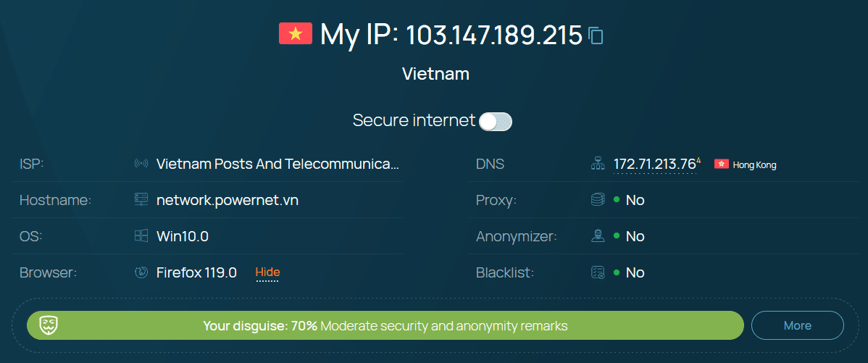
Task: Click the IP address 103.147.189.215
Action: click(494, 34)
